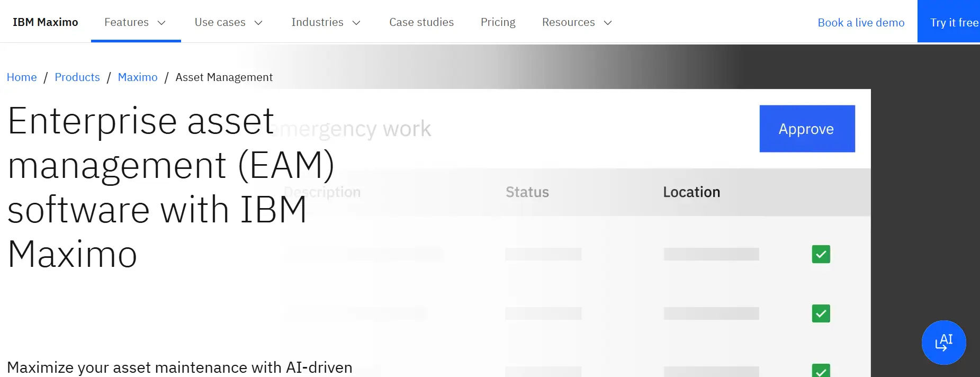This screenshot has width=980, height=377.
Task: Open the Pricing page
Action: pos(498,22)
